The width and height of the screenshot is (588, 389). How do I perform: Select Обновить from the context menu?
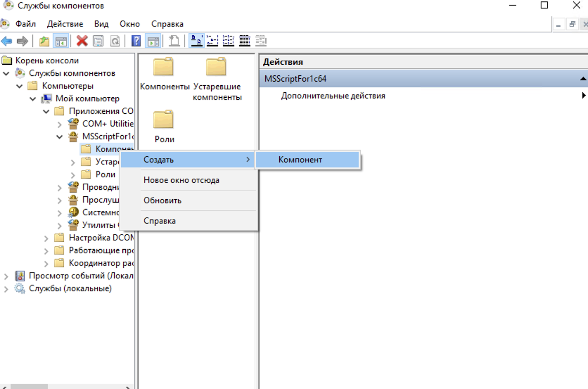point(162,201)
